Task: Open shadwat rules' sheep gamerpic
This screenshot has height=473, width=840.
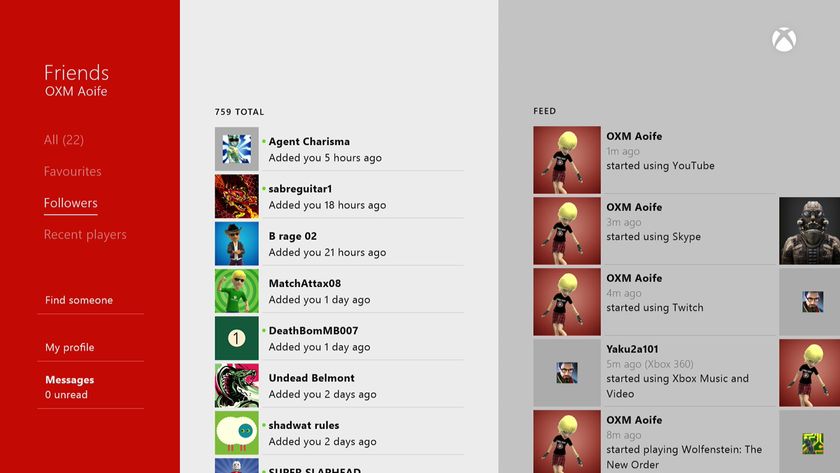Action: 237,433
